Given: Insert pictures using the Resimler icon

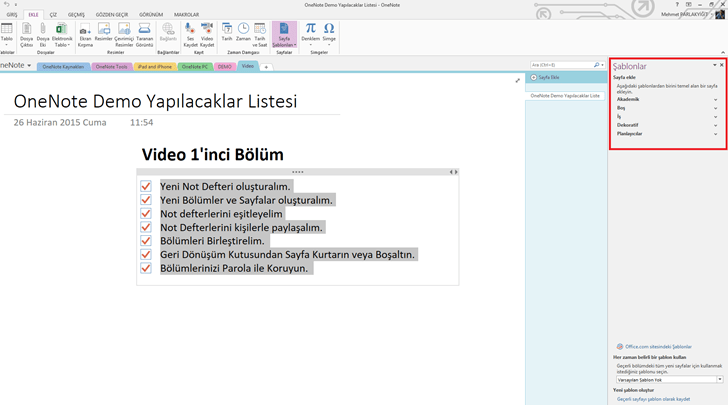Looking at the screenshot, I should point(103,34).
